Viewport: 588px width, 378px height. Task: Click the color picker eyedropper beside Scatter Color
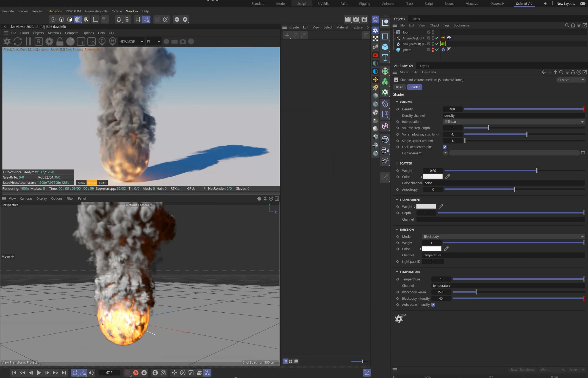point(447,177)
